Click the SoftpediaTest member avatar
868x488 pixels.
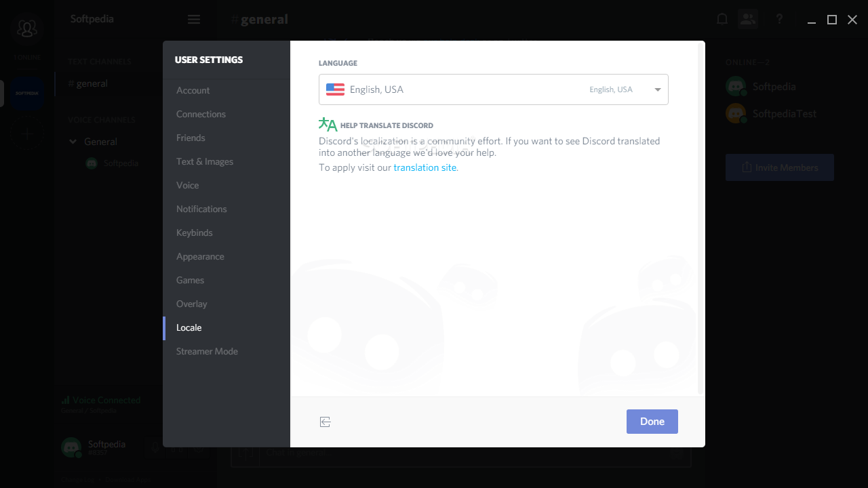coord(736,113)
